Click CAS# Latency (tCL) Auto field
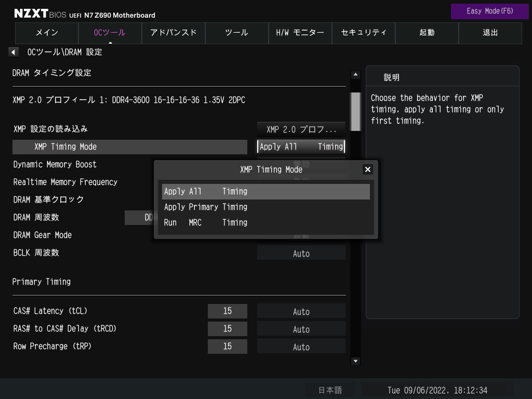This screenshot has width=532, height=399. pos(301,312)
